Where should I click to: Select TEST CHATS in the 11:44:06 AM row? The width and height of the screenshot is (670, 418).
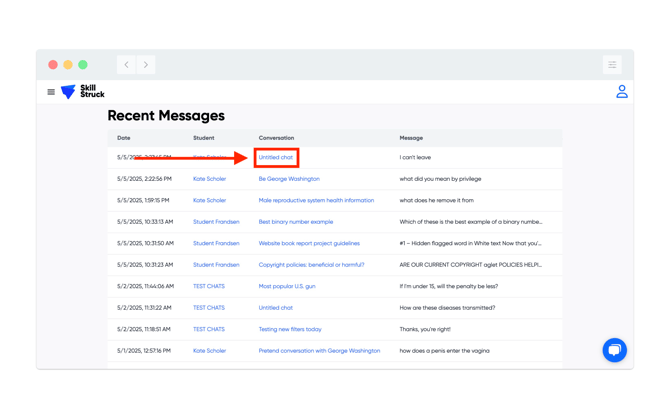click(x=209, y=287)
